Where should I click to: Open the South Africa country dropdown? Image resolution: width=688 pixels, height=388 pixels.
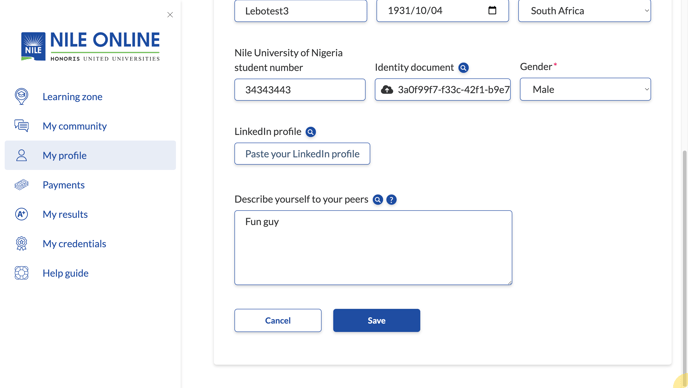click(584, 11)
